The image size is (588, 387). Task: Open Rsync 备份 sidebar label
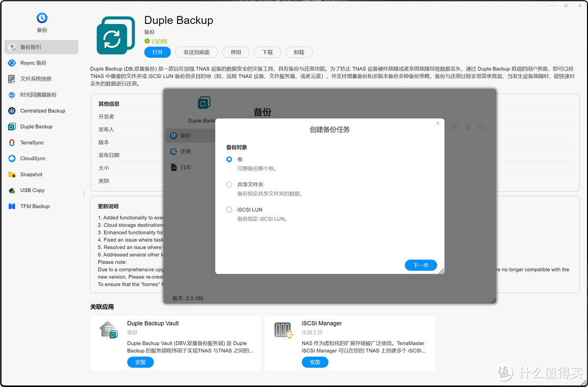coord(33,63)
